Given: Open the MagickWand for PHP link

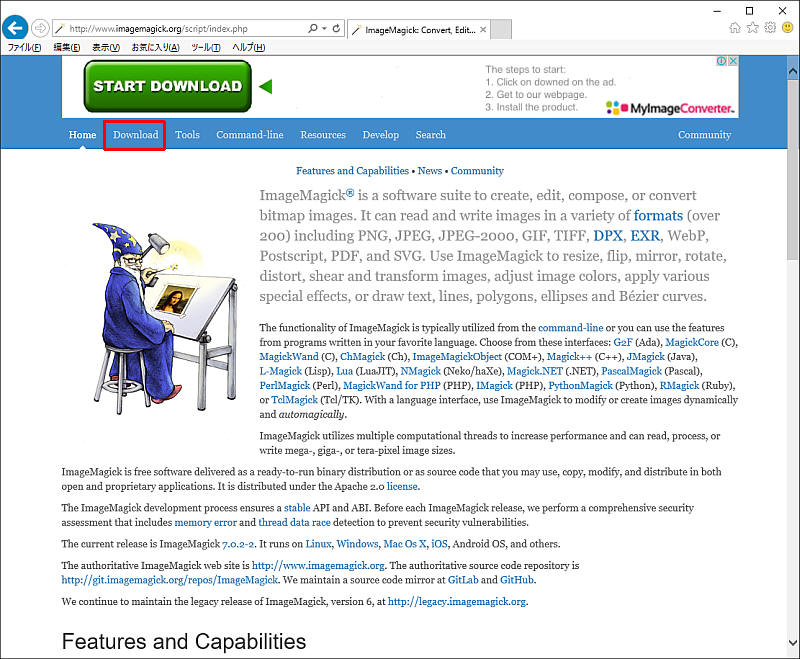Looking at the screenshot, I should click(392, 386).
